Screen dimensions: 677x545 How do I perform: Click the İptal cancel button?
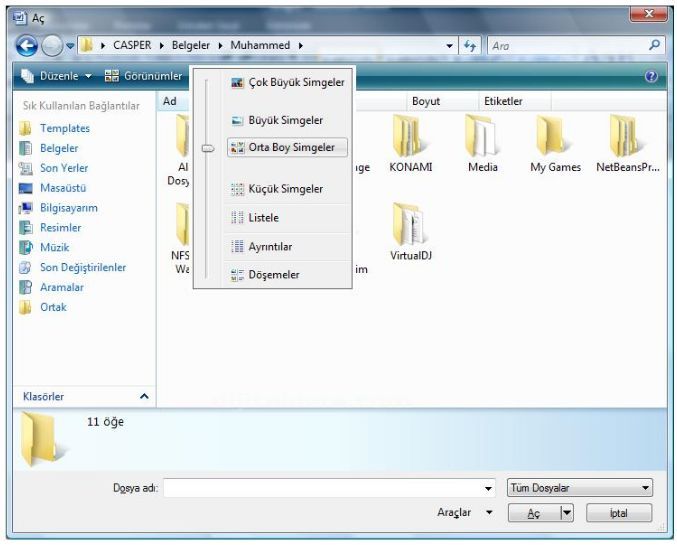point(619,513)
